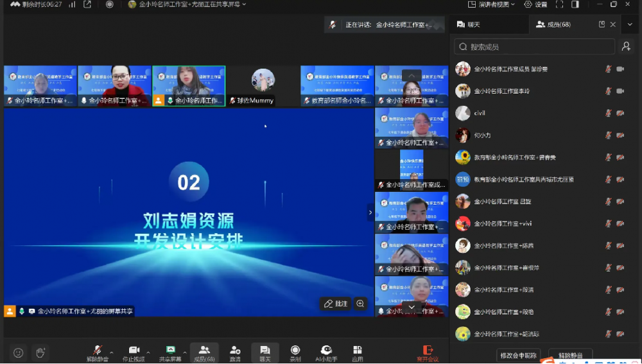Click the 正在讲话 speaker indicator

point(385,24)
